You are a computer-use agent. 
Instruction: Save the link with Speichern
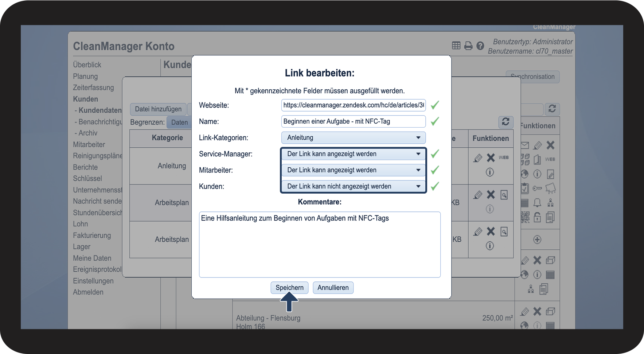coord(289,288)
